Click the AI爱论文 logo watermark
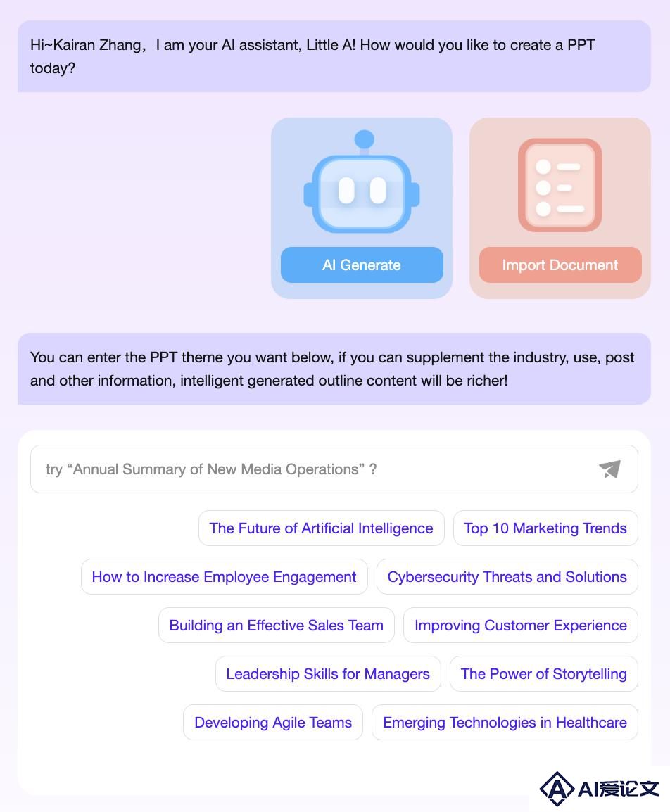 [599, 789]
